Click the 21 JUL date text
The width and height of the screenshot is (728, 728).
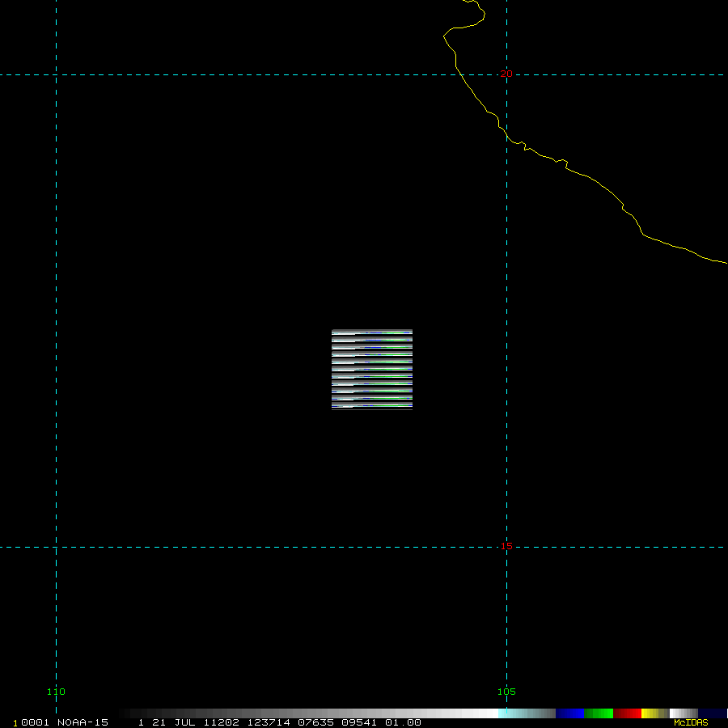(x=173, y=722)
